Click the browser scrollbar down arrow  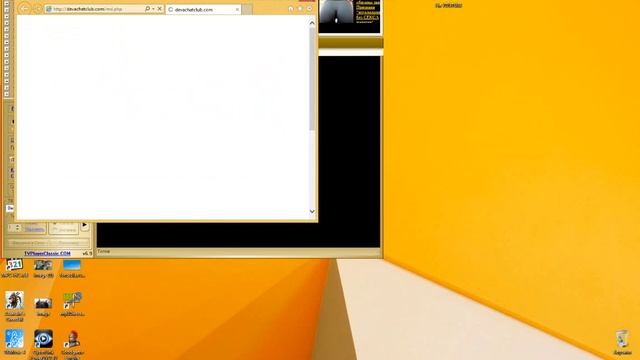312,211
